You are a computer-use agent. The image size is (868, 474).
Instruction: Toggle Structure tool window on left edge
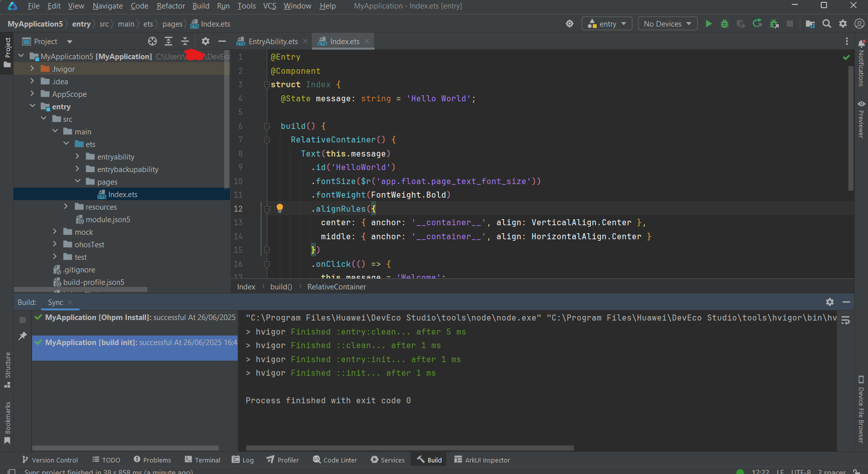point(7,370)
